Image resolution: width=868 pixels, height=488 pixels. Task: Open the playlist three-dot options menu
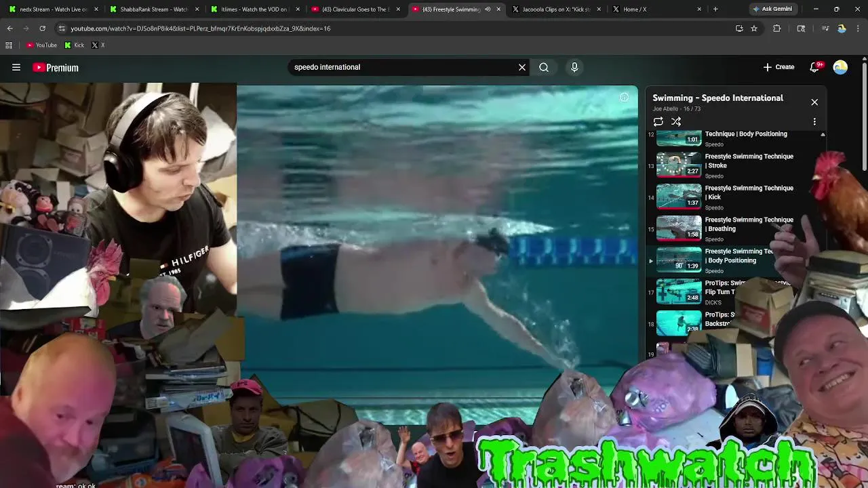pyautogui.click(x=814, y=121)
